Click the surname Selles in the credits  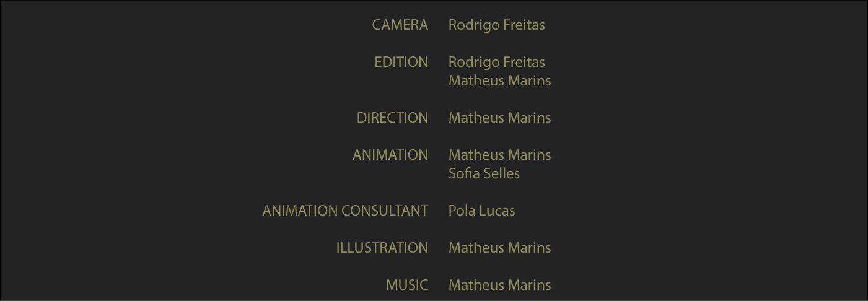point(502,174)
